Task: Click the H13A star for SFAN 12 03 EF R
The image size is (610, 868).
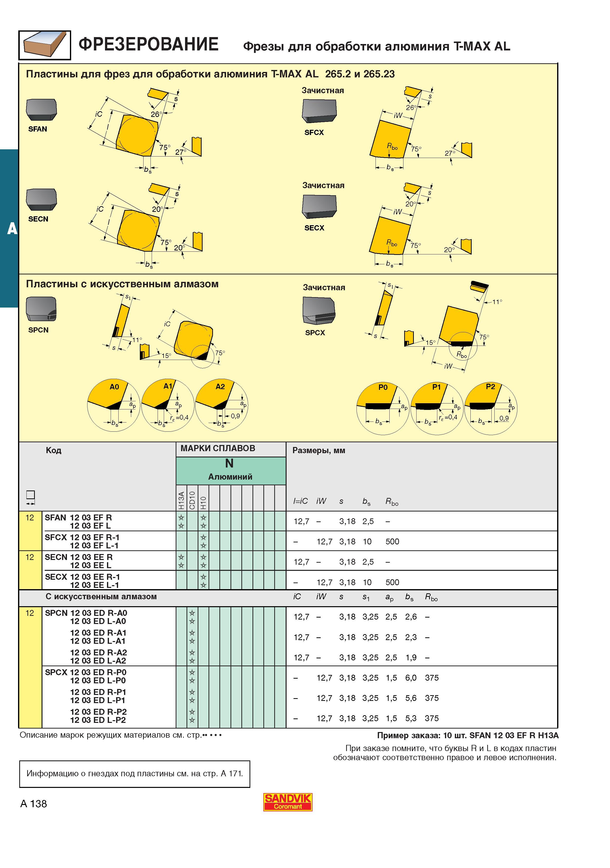Action: tap(181, 517)
